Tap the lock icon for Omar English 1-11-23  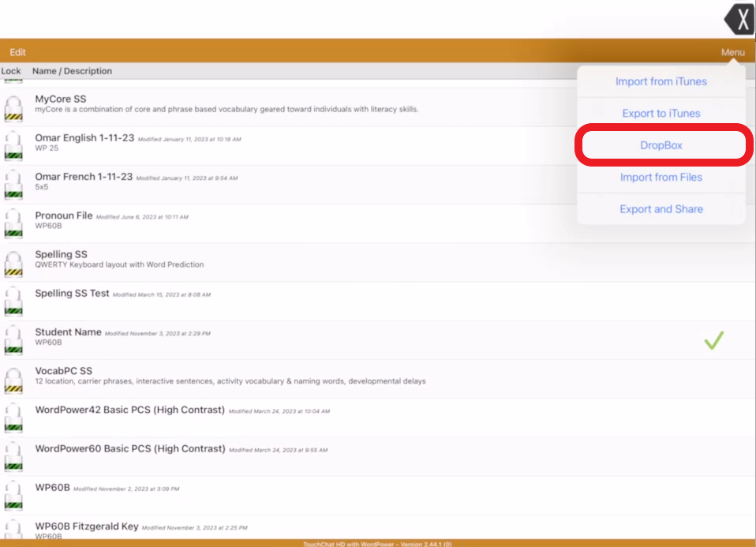pyautogui.click(x=13, y=147)
